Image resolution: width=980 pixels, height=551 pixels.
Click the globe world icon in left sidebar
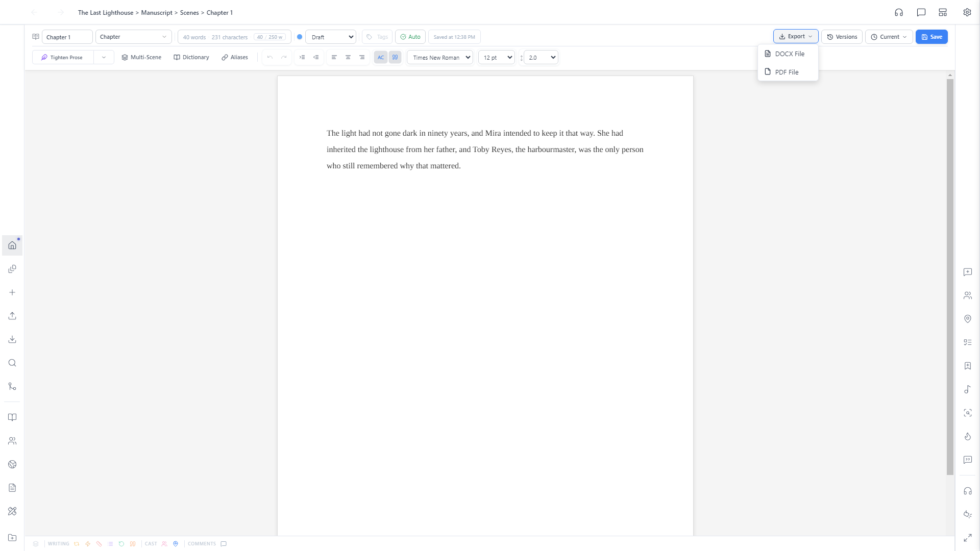(12, 464)
